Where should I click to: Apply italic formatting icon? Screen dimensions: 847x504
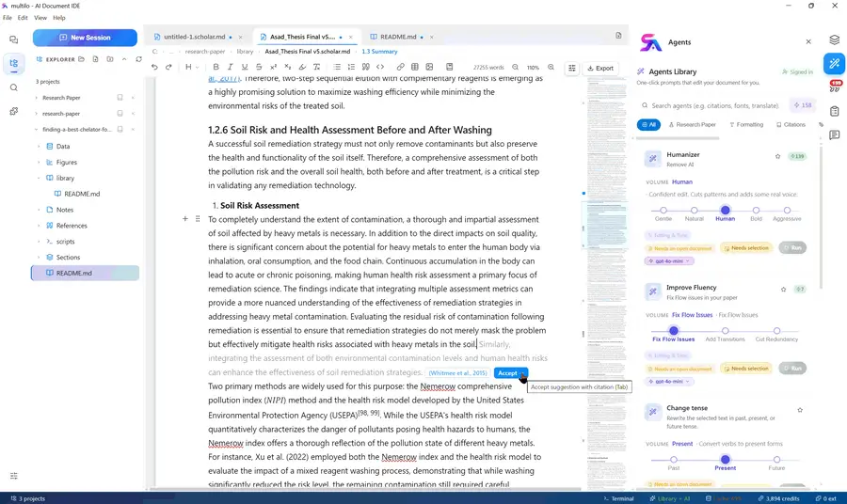point(231,67)
